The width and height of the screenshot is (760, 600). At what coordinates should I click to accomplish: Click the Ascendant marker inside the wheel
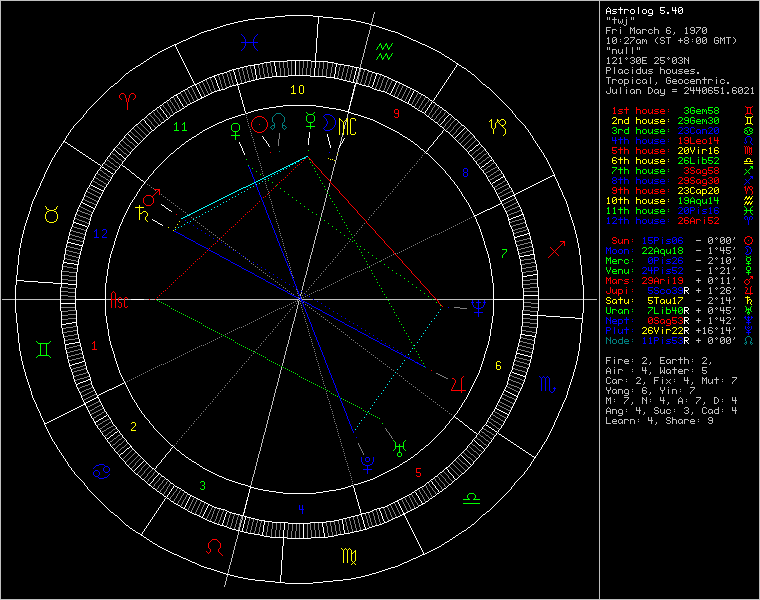point(119,299)
